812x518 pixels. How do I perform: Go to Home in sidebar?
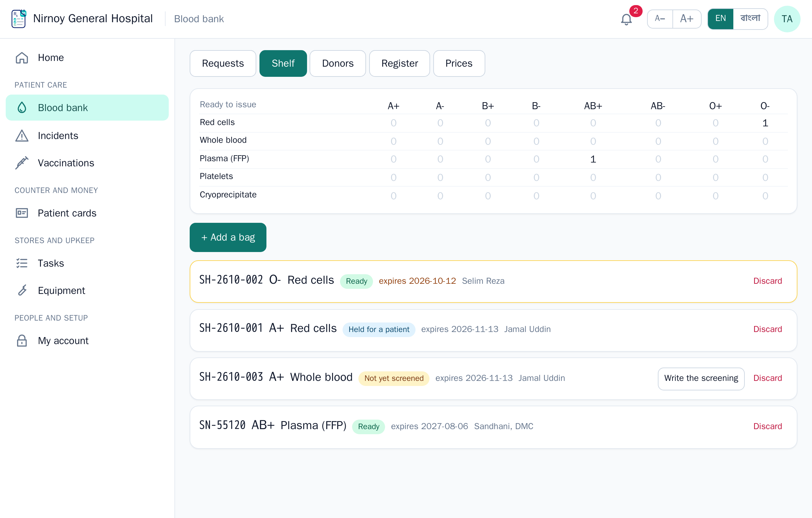[x=87, y=58]
